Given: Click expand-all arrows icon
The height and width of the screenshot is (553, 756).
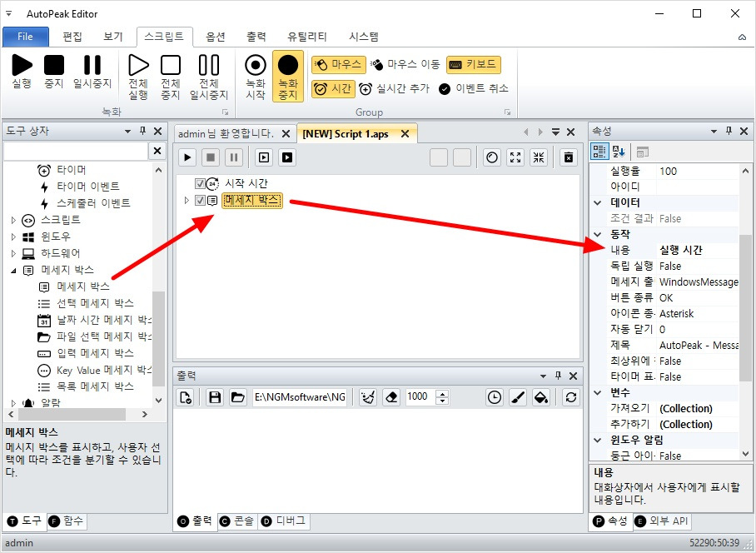Looking at the screenshot, I should pyautogui.click(x=515, y=157).
